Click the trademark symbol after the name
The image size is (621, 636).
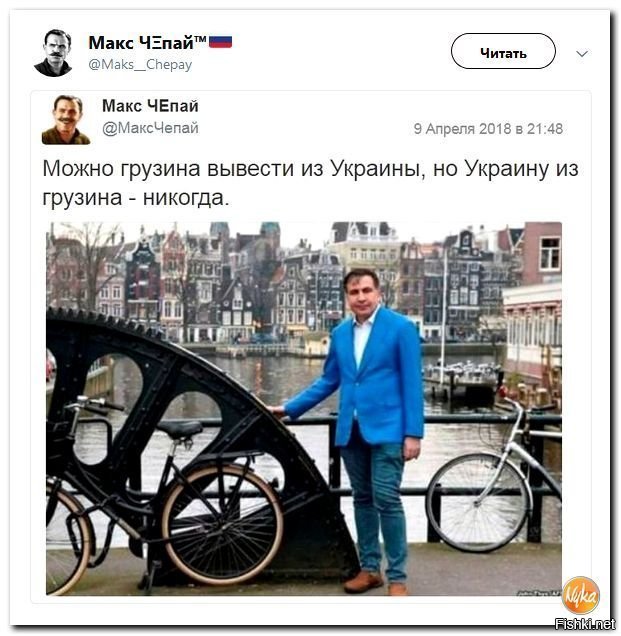coord(200,39)
